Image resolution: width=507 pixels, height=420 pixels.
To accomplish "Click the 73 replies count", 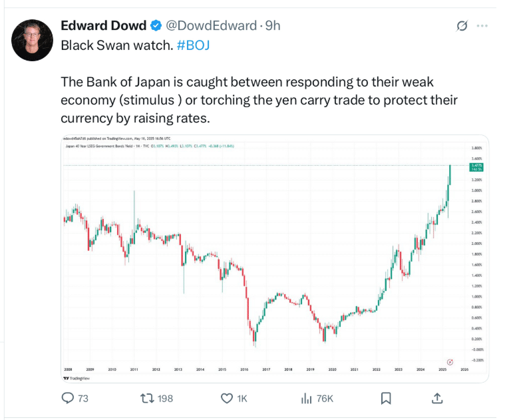I will point(83,398).
